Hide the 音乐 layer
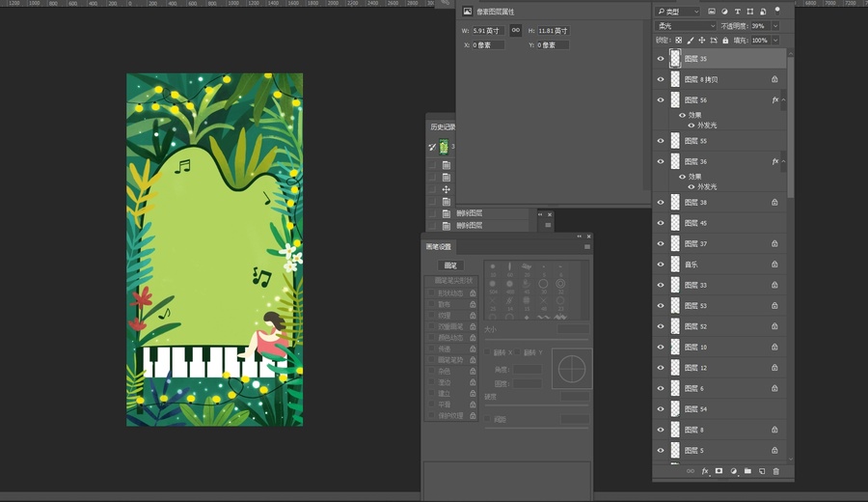This screenshot has width=868, height=502. click(660, 265)
